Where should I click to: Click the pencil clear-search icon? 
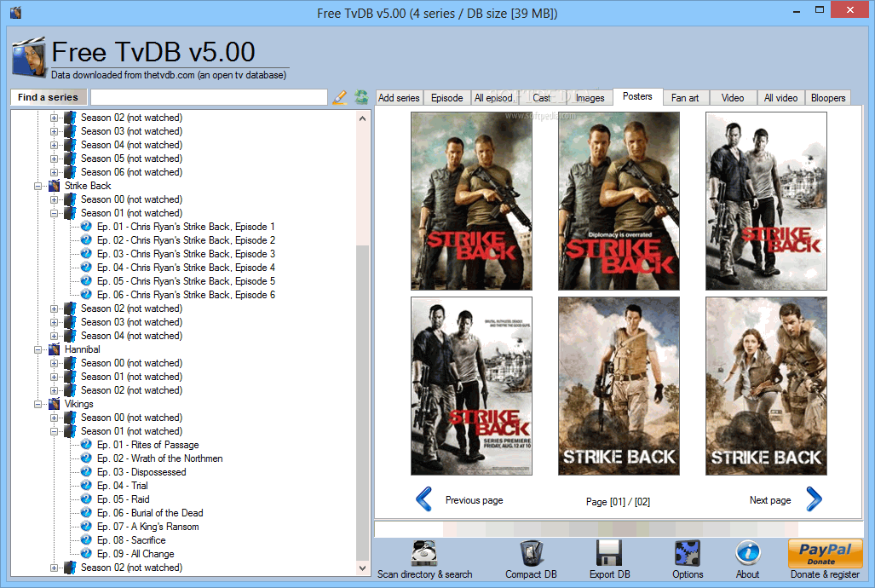pos(339,97)
